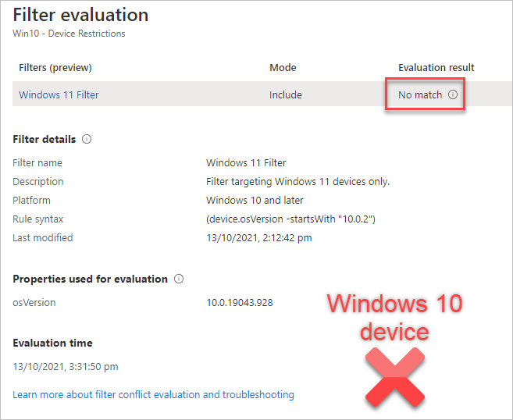This screenshot has height=420, width=513.
Task: Click the Rule syntax label
Action: [x=37, y=219]
